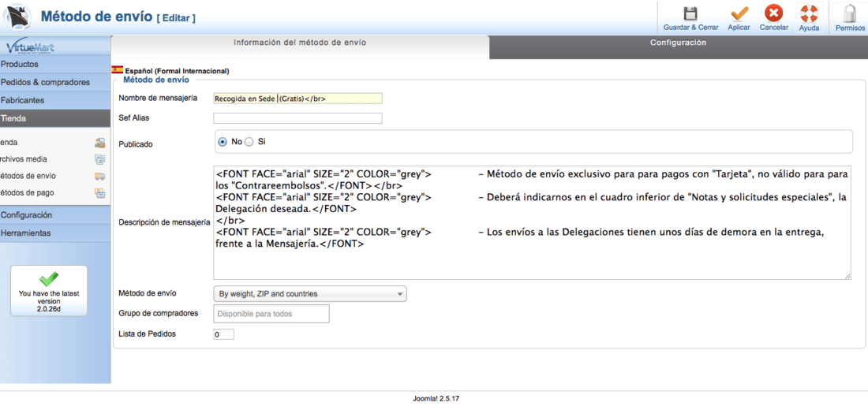Expand the Productos sidebar section
The height and width of the screenshot is (410, 868).
click(55, 64)
